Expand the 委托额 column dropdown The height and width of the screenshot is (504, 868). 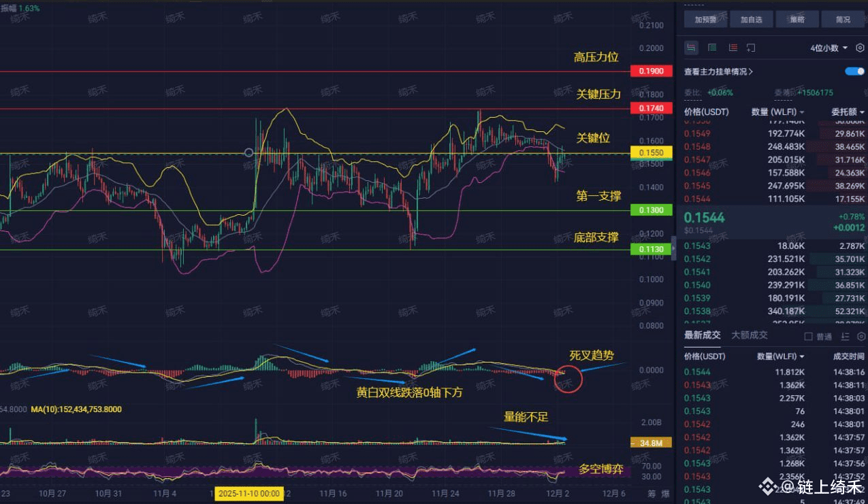tap(848, 112)
